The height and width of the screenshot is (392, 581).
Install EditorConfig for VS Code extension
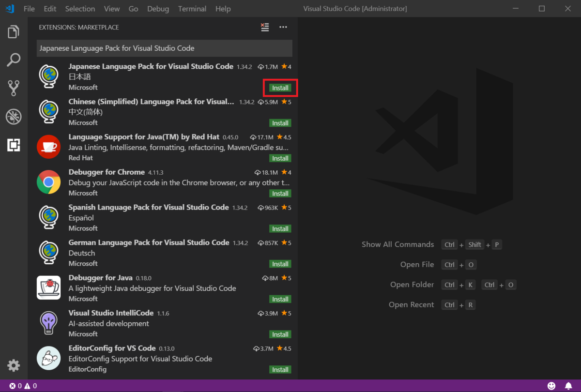tap(280, 370)
